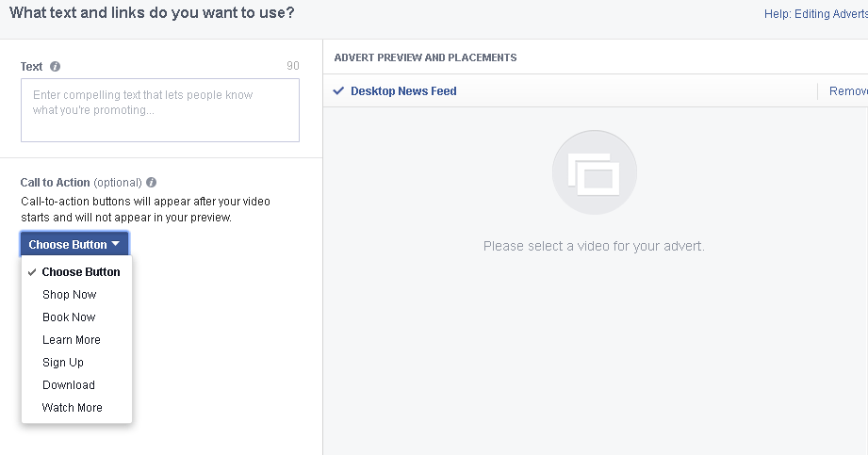The height and width of the screenshot is (455, 868).
Task: Select Watch More call-to-action option
Action: coord(73,408)
